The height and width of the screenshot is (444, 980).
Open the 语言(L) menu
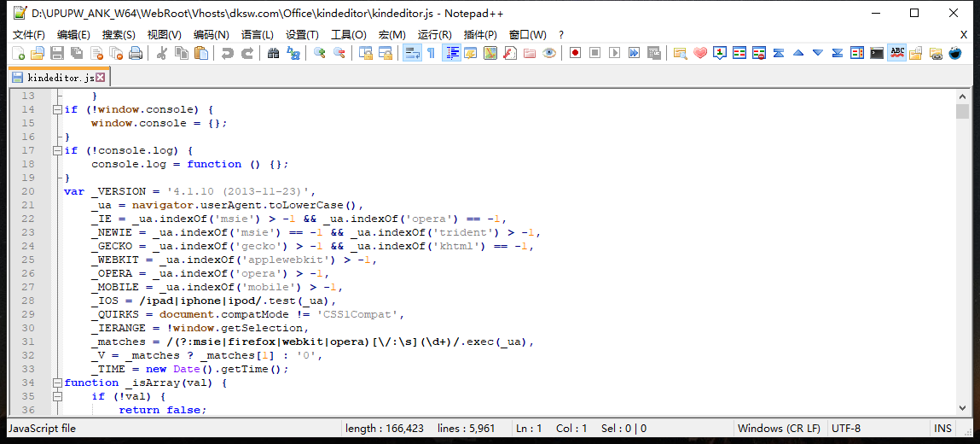coord(258,34)
